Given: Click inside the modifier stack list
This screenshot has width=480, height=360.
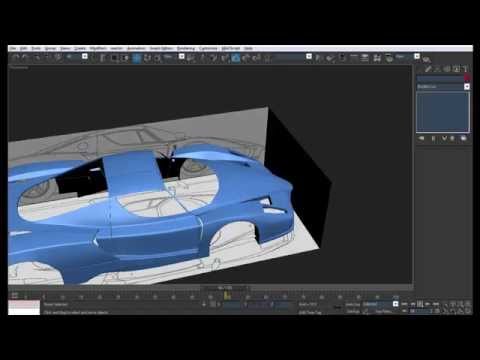Looking at the screenshot, I should point(443,112).
